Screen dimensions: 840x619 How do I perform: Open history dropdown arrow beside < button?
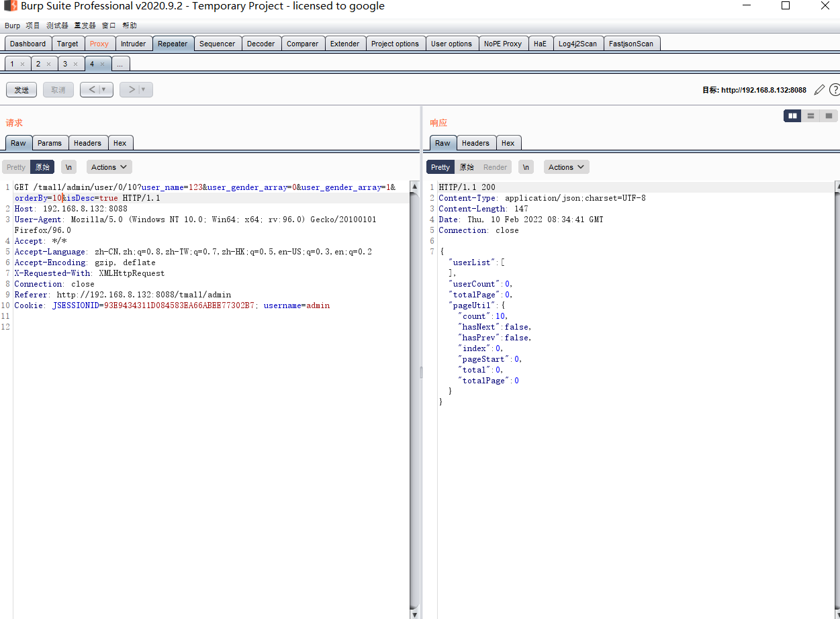pos(105,90)
